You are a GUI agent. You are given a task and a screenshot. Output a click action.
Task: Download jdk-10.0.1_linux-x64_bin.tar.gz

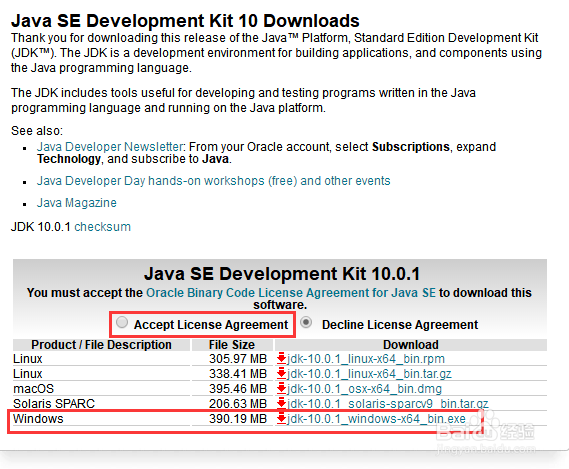pyautogui.click(x=369, y=374)
